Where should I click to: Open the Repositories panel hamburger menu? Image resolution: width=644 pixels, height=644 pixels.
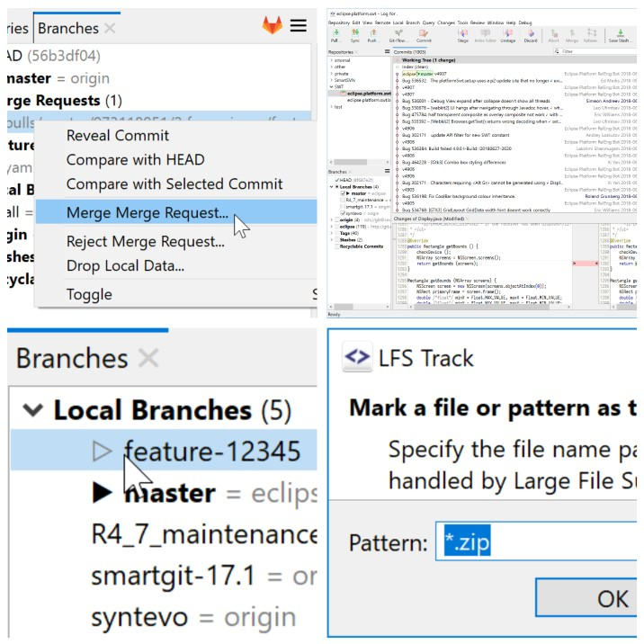[x=387, y=52]
